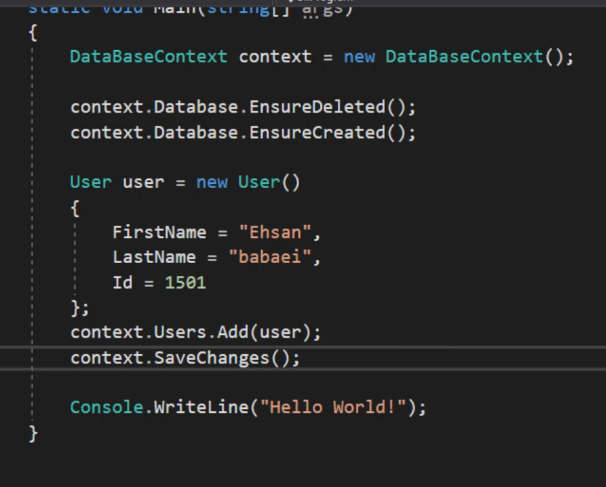Click the number 1501

[x=185, y=283]
